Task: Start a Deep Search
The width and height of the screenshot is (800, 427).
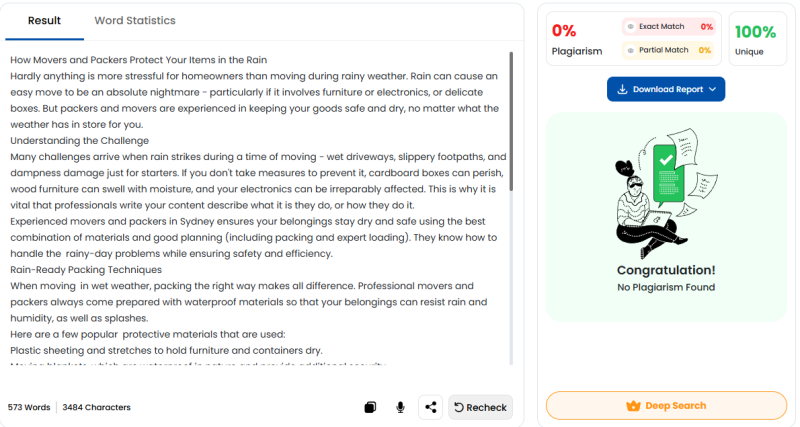Action: (666, 406)
